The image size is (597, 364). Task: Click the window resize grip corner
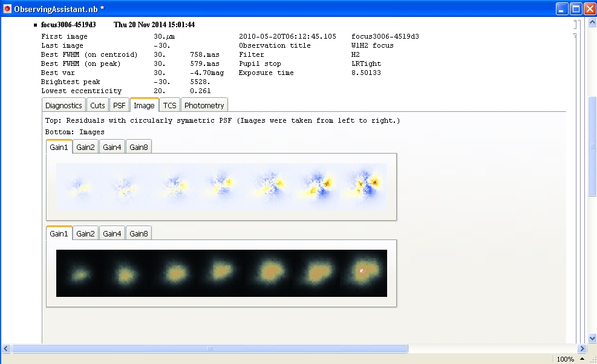593,360
